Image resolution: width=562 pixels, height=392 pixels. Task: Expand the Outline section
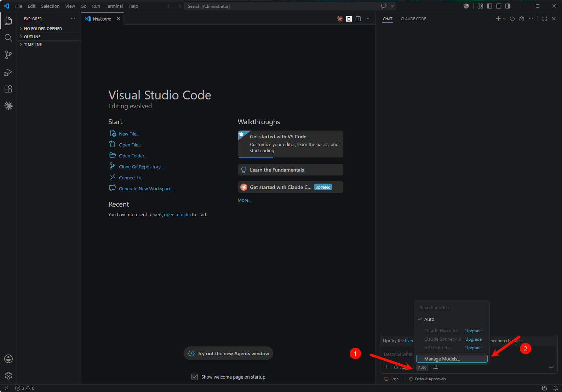coord(50,37)
